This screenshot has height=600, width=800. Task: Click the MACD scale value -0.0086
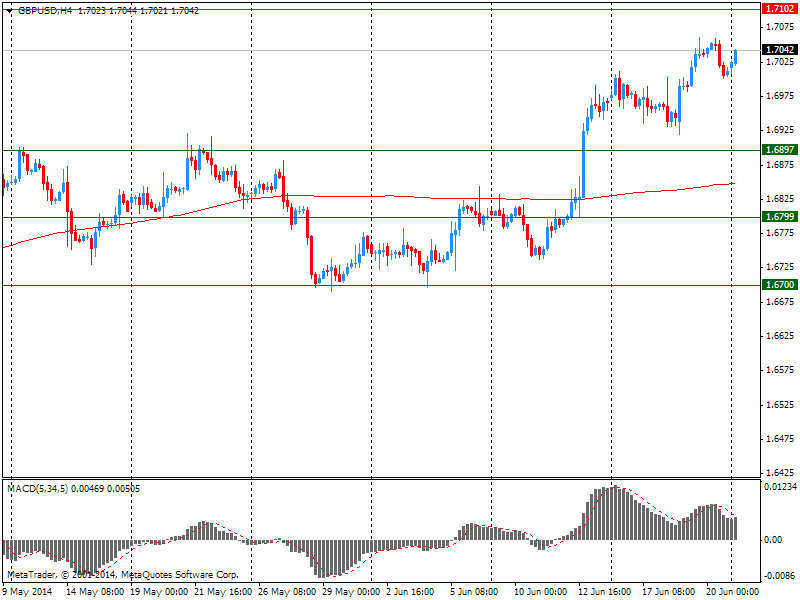click(x=781, y=576)
